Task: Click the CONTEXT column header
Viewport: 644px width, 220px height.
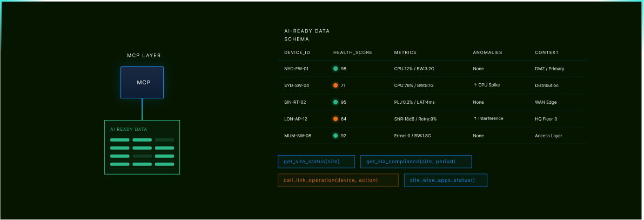Action: [x=547, y=52]
